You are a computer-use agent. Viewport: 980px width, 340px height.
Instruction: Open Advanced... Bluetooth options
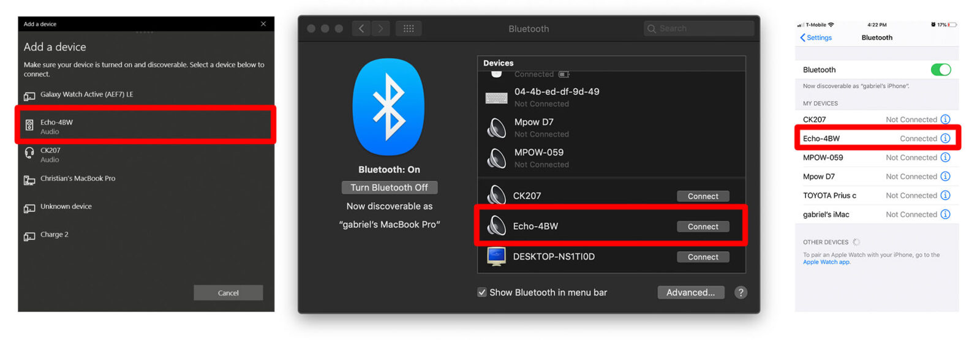(x=691, y=292)
